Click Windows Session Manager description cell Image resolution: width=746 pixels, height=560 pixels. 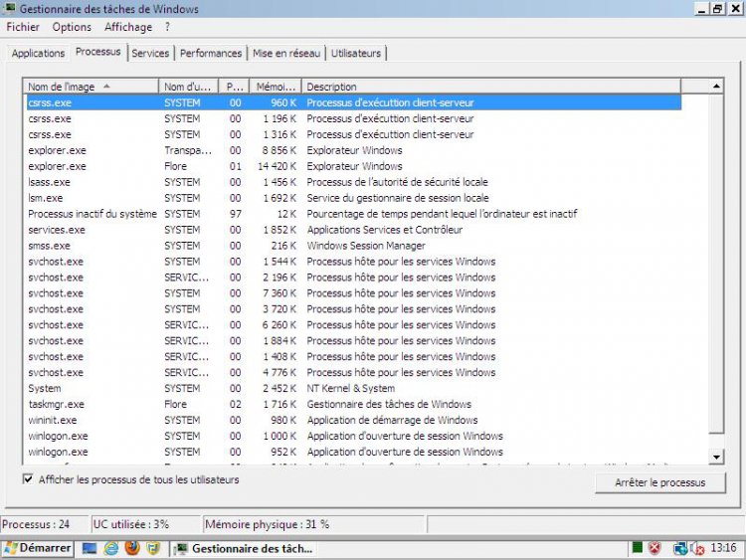tap(366, 246)
